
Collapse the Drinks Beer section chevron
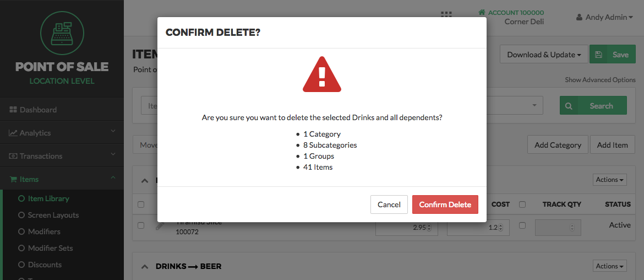pyautogui.click(x=145, y=266)
